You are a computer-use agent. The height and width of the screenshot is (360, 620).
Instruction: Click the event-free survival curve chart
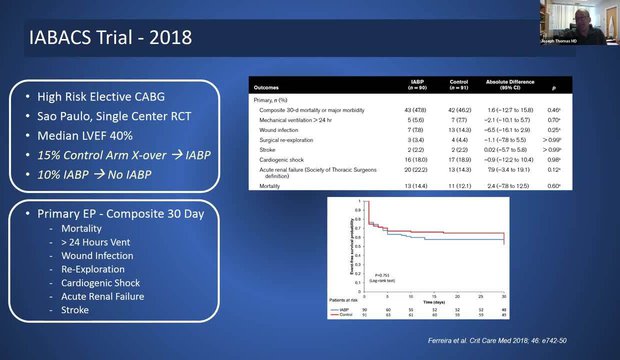418,258
